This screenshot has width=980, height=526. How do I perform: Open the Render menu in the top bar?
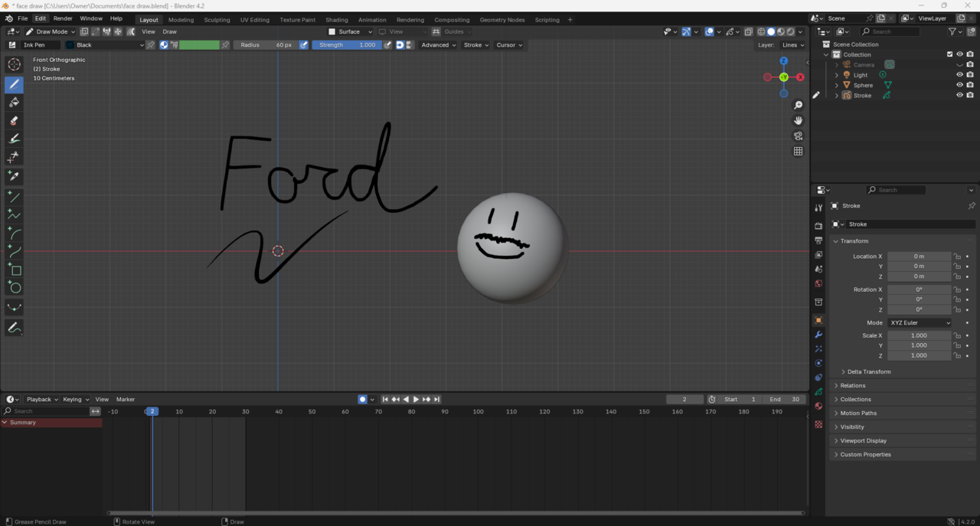coord(62,18)
